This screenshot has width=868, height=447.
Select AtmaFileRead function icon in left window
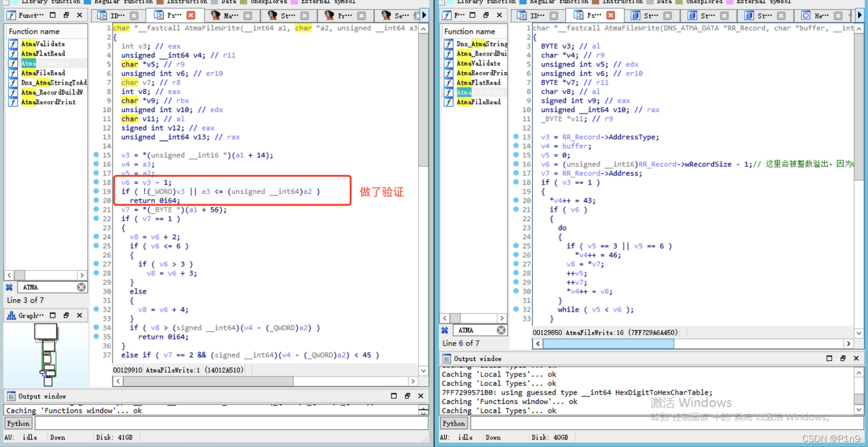click(x=13, y=73)
